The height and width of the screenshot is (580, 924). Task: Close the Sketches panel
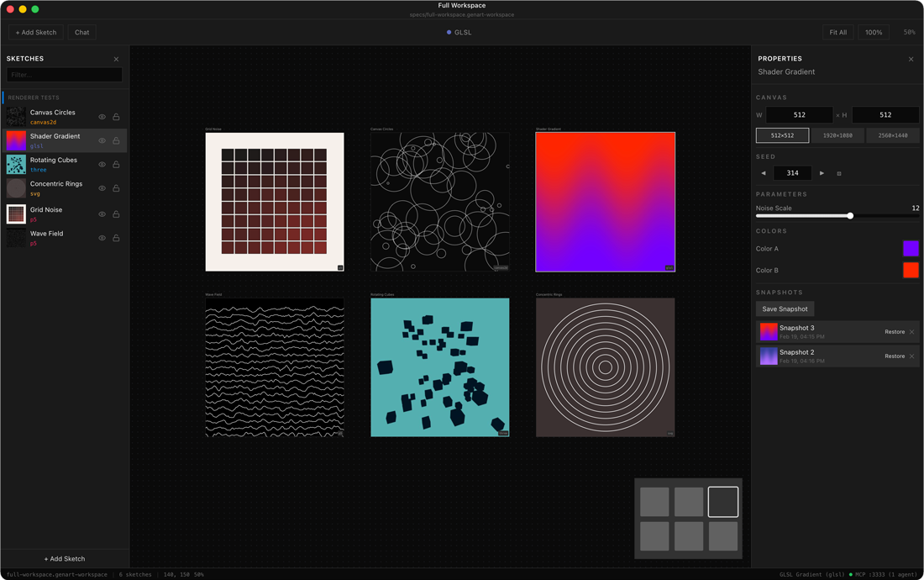click(116, 59)
